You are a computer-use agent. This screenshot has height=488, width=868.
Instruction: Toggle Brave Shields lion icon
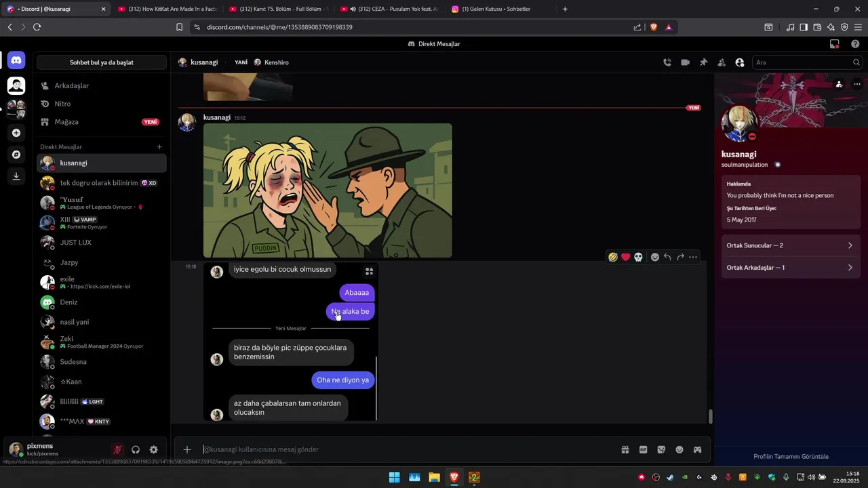click(x=654, y=27)
